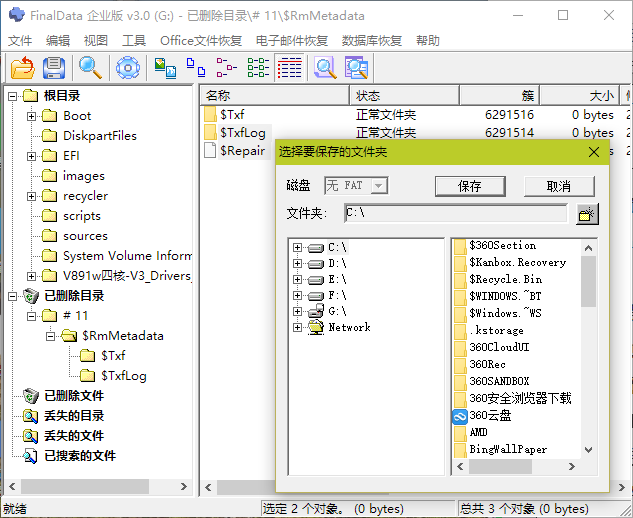Click the file search magnifier document icon

[325, 67]
